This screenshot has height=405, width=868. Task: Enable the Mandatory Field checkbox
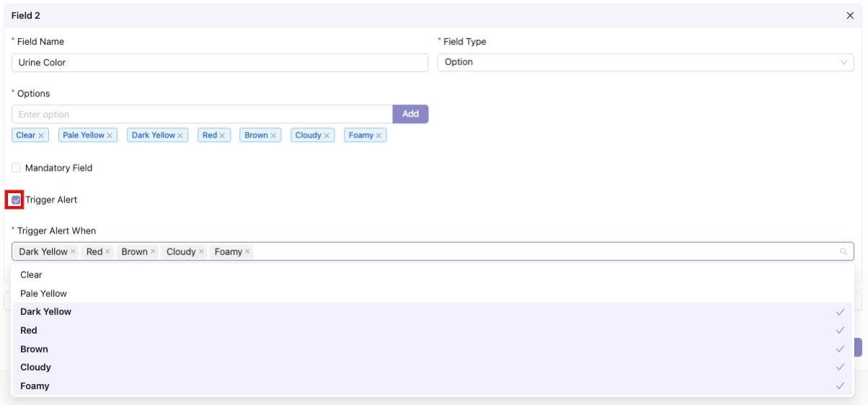point(16,168)
